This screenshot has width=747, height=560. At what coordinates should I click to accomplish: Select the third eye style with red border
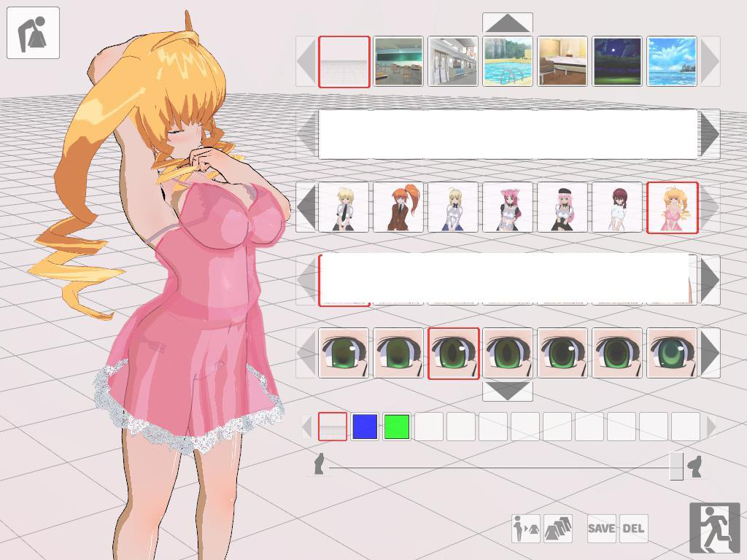pyautogui.click(x=454, y=354)
